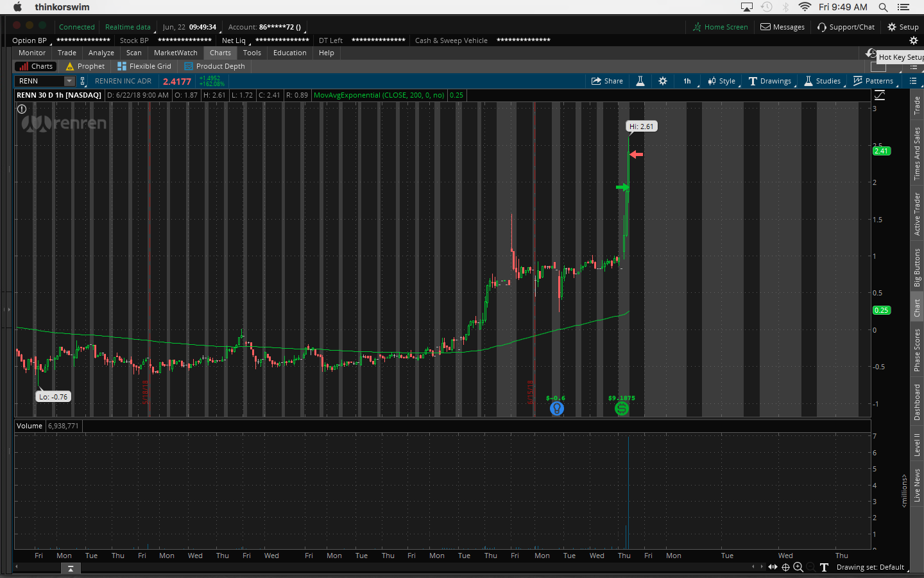
Task: Click the green dividend dollar event marker
Action: click(621, 408)
